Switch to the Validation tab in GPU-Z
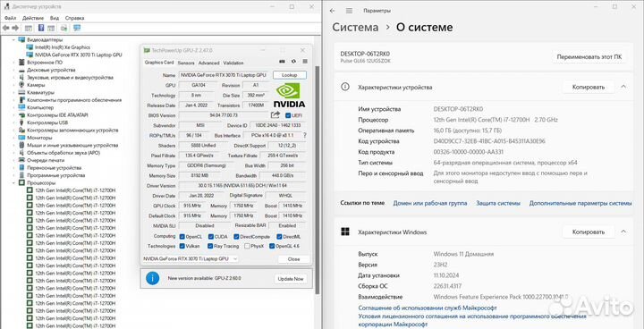The height and width of the screenshot is (329, 644). [x=233, y=63]
